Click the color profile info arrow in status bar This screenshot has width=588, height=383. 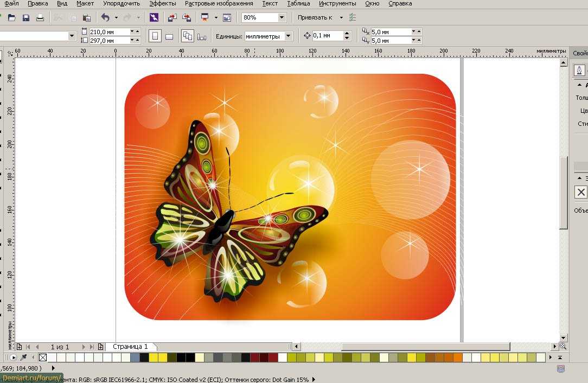314,379
